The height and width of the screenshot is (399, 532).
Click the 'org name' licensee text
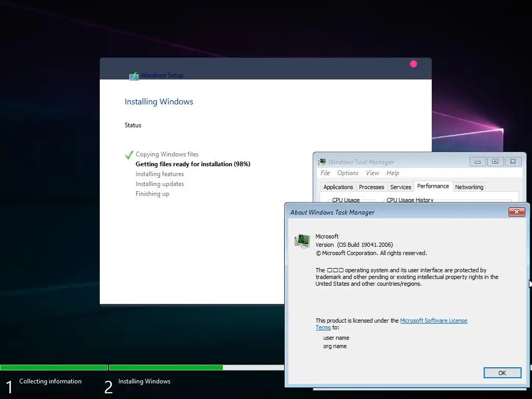click(335, 347)
